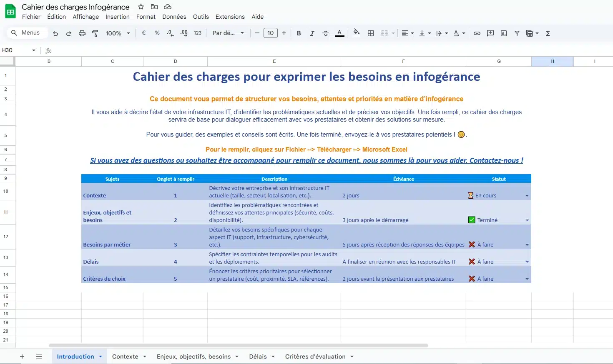Screen dimensions: 613x364
Task: Toggle strikethrough formatting
Action: (326, 33)
